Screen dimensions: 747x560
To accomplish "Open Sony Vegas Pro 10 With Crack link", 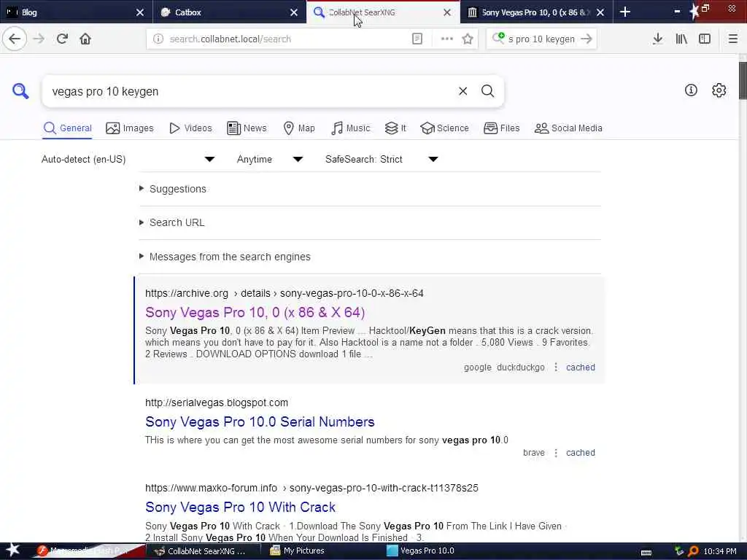I will pos(240,507).
